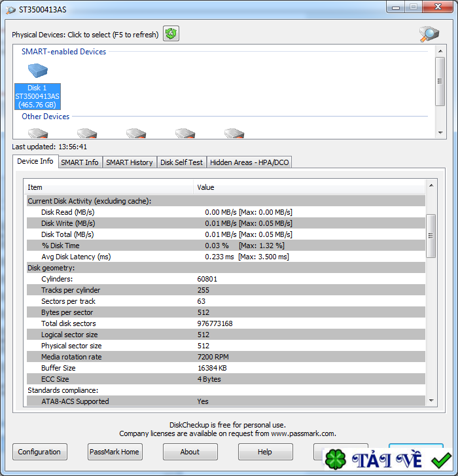458x476 pixels.
Task: Click the Standards compliance header row
Action: [x=226, y=390]
